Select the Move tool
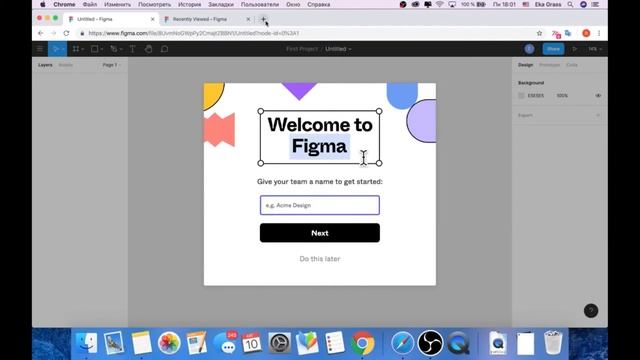Viewport: 640px width, 360px height. tap(56, 49)
